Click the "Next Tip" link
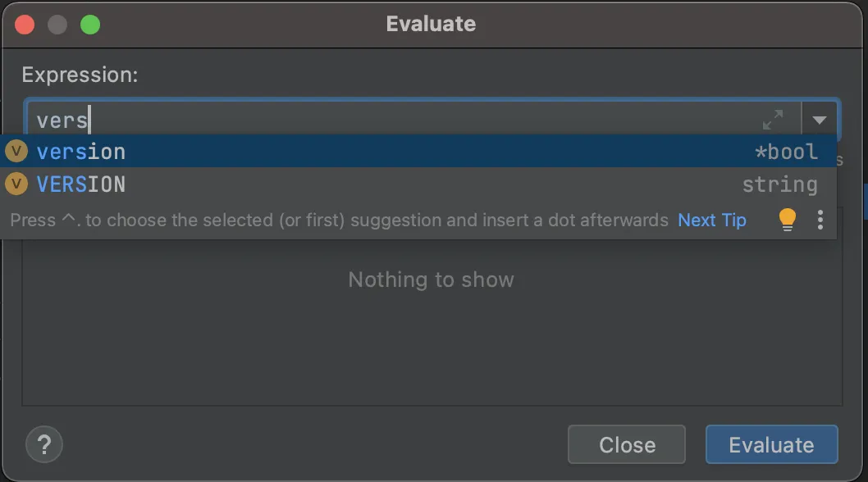868x482 pixels. point(712,220)
